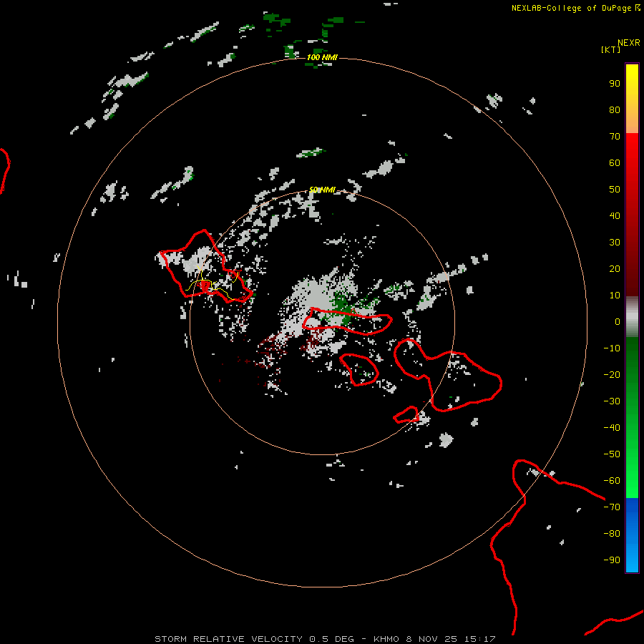Viewport: 644px width, 644px height.
Task: Pick the bright green segment near -60
Action: coord(632,481)
